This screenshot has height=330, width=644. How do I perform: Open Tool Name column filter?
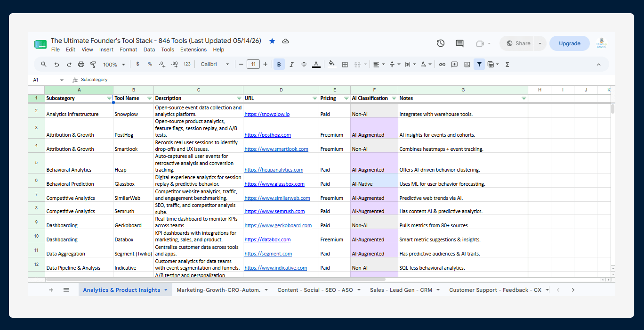point(150,99)
